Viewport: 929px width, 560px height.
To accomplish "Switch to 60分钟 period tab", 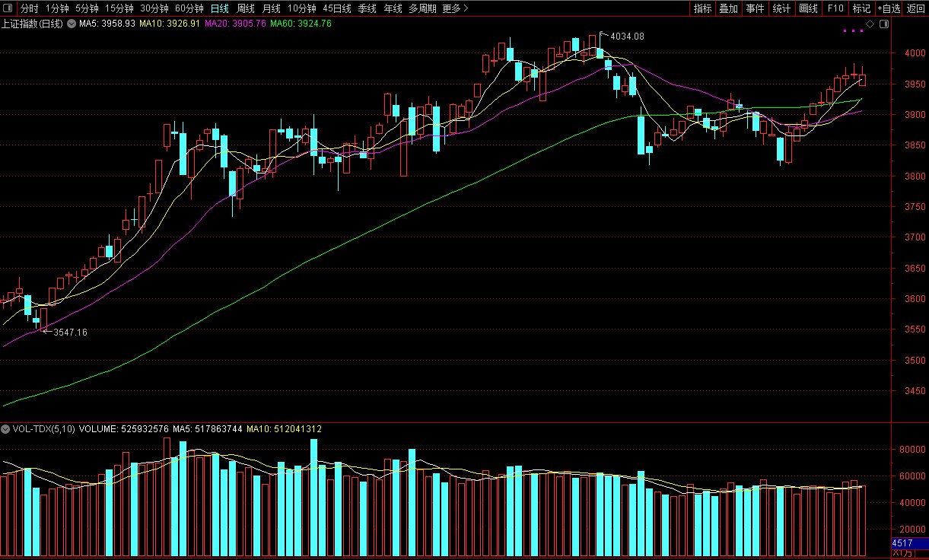I will [189, 8].
